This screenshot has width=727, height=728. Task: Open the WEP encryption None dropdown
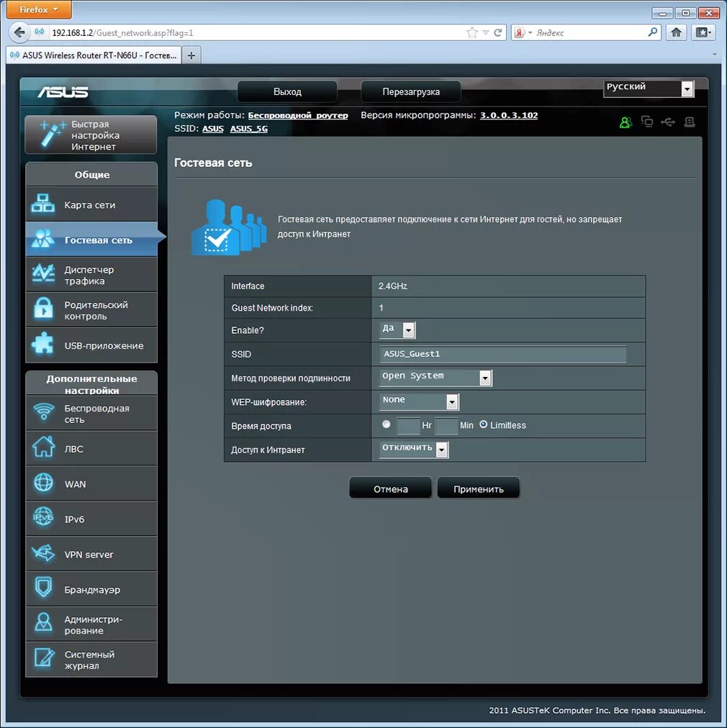(419, 401)
